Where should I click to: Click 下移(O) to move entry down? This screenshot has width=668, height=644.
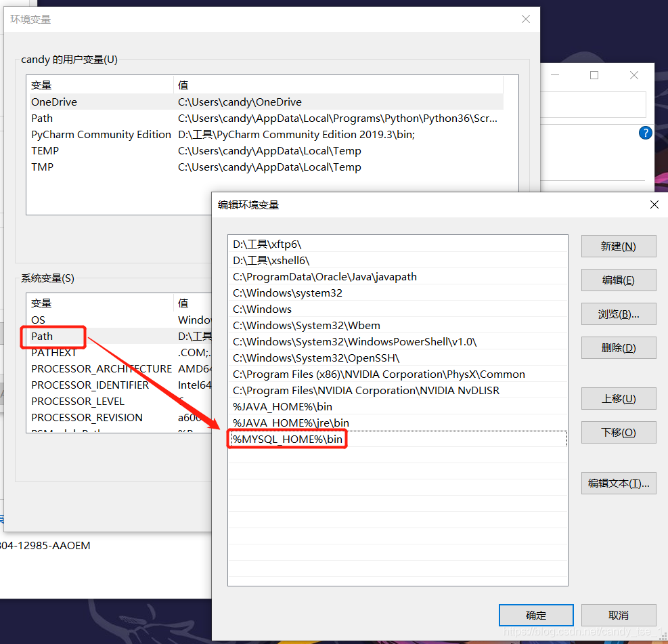click(x=617, y=432)
